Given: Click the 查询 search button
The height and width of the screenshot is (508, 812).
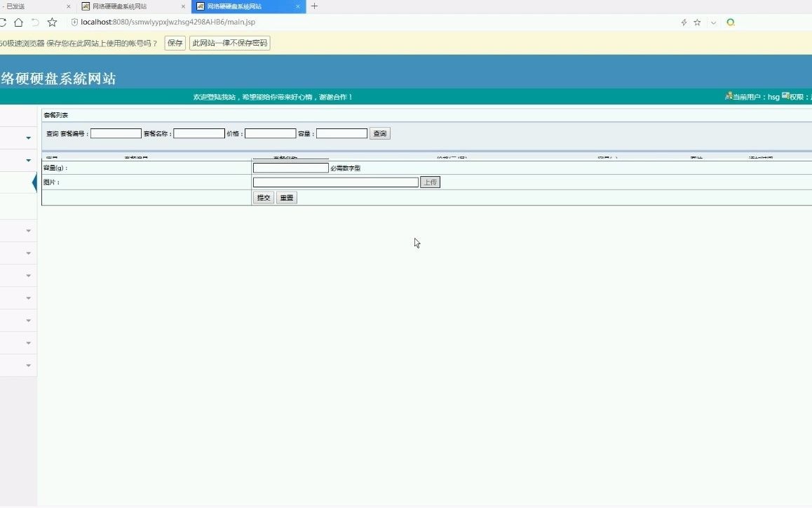Looking at the screenshot, I should tap(379, 133).
